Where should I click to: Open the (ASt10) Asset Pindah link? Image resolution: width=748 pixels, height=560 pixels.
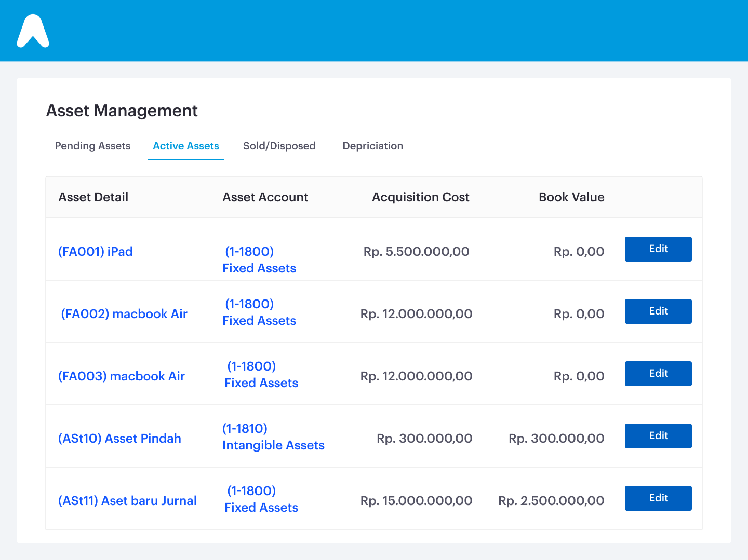(x=119, y=439)
